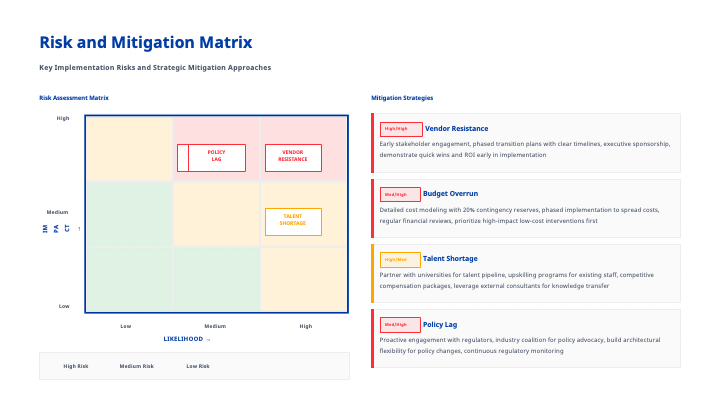Screen dimensions: 720x405
Task: Open the Vendor Resistance strategy heading
Action: coord(456,129)
